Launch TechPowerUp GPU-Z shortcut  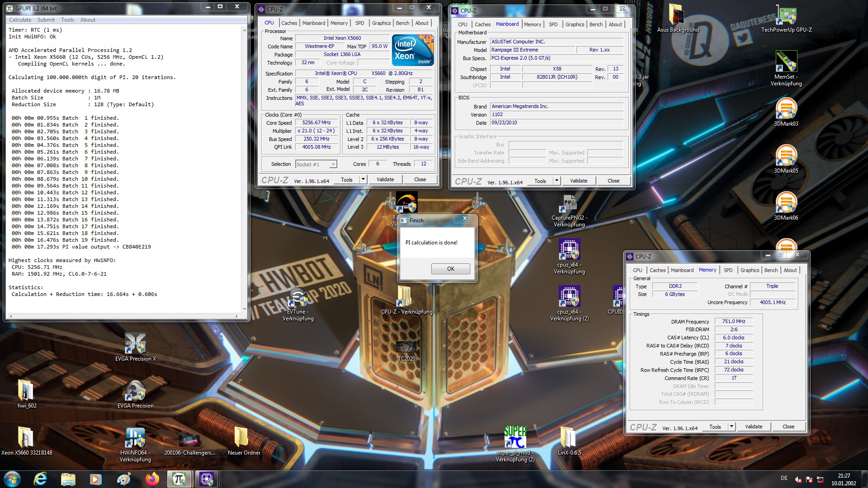(786, 18)
